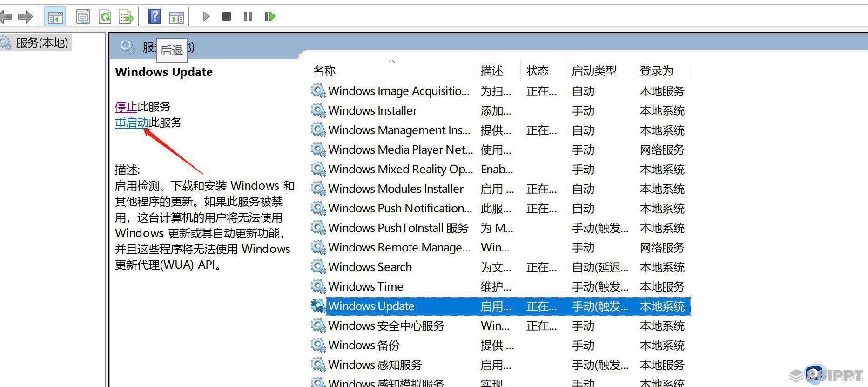The width and height of the screenshot is (868, 387).
Task: Open the Help toolbar icon
Action: tap(154, 17)
